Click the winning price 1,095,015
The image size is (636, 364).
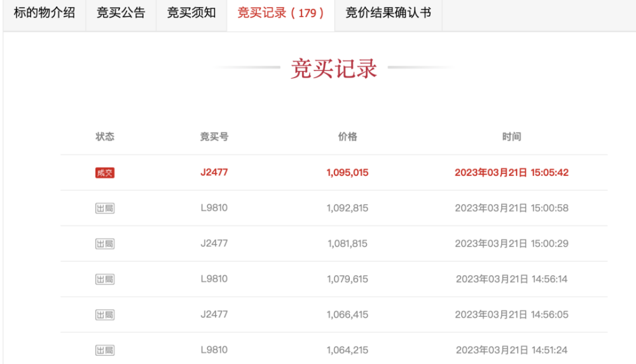[348, 173]
